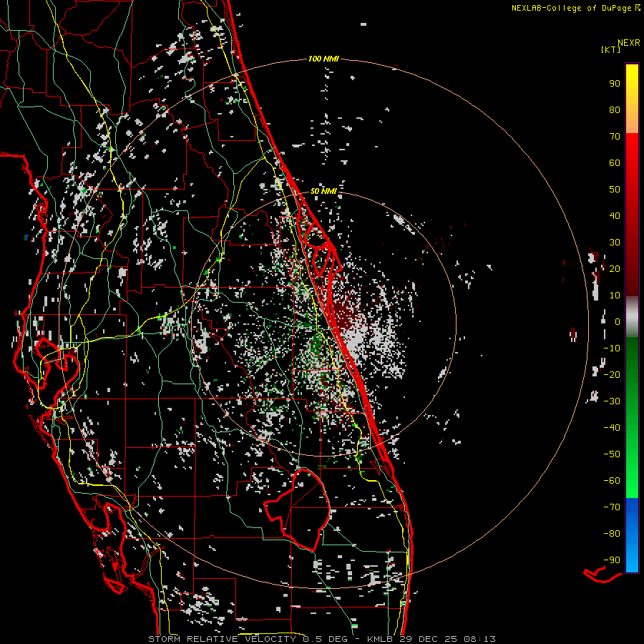The image size is (644, 644).
Task: Click the -60 value on the velocity scale
Action: pyautogui.click(x=612, y=481)
